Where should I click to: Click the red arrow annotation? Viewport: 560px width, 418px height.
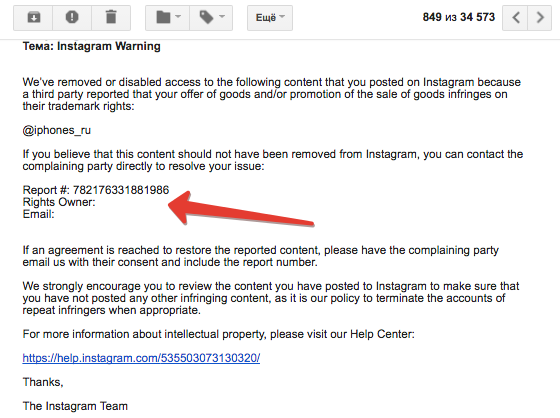point(240,210)
